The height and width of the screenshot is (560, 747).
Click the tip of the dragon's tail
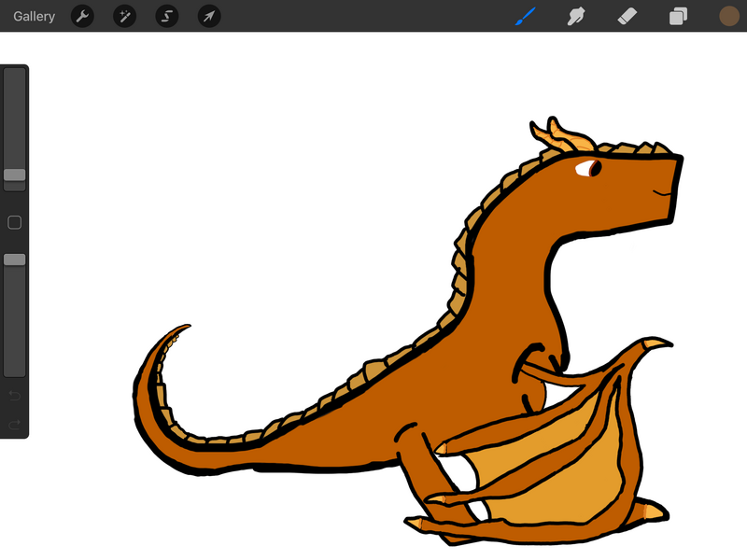coord(185,327)
